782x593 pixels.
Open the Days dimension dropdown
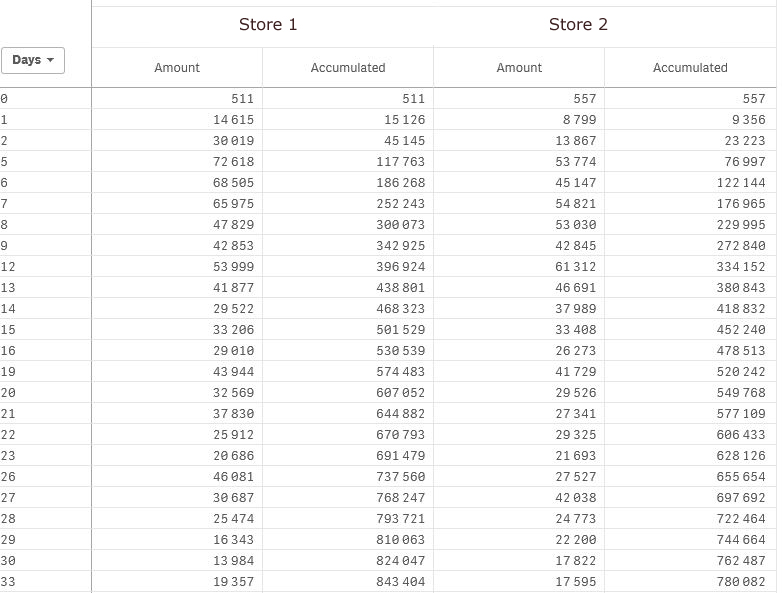point(34,60)
